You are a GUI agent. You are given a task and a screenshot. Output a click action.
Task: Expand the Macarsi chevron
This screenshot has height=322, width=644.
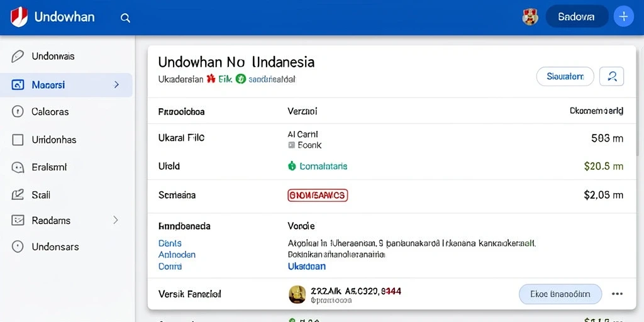(x=116, y=85)
